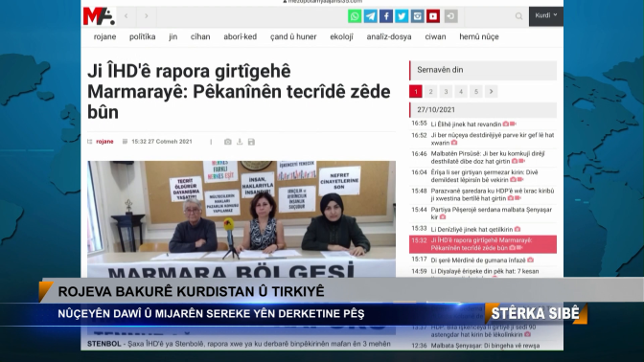Save the article with the floppy icon
Screen dimensions: 644x362
(251, 142)
